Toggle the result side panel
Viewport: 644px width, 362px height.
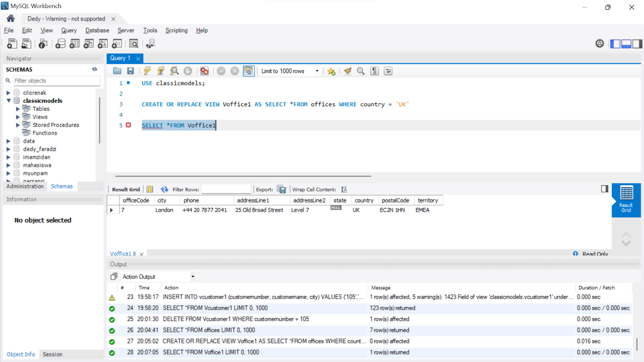pos(605,189)
